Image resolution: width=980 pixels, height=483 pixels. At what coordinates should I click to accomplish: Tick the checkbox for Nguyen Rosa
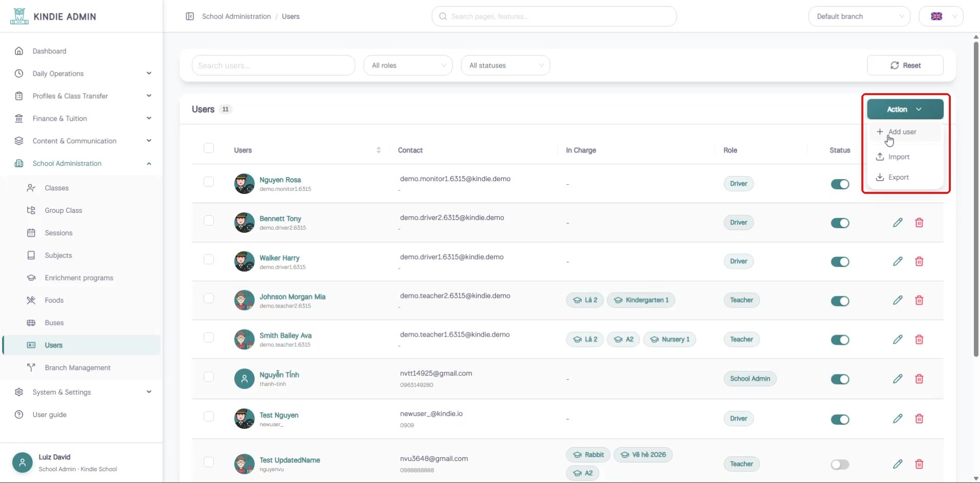point(209,182)
